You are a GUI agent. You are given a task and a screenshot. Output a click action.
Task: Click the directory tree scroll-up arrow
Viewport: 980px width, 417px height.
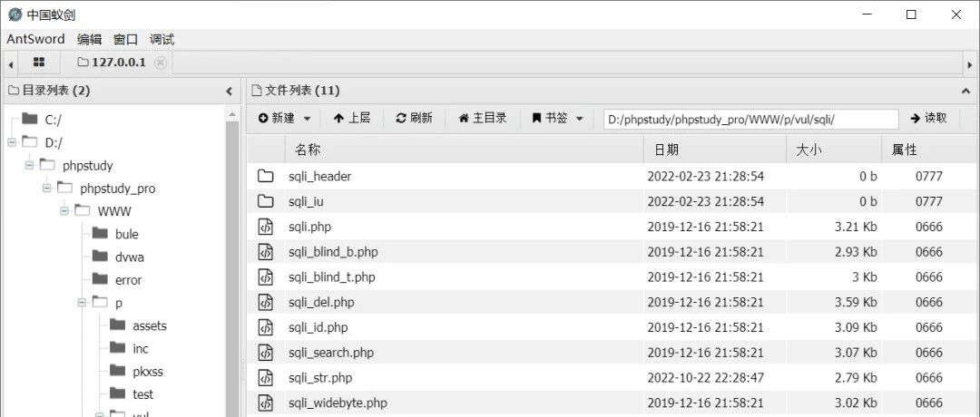click(x=232, y=115)
